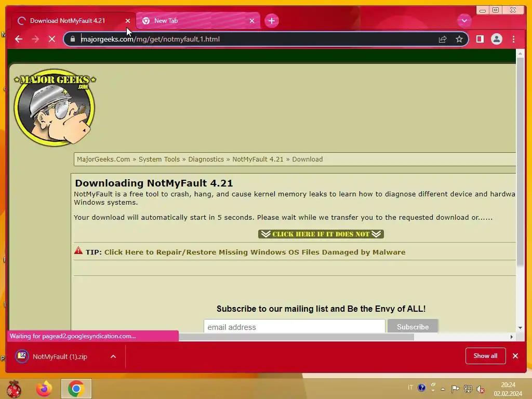Close the New Tab tab
The image size is (532, 399).
pyautogui.click(x=252, y=21)
